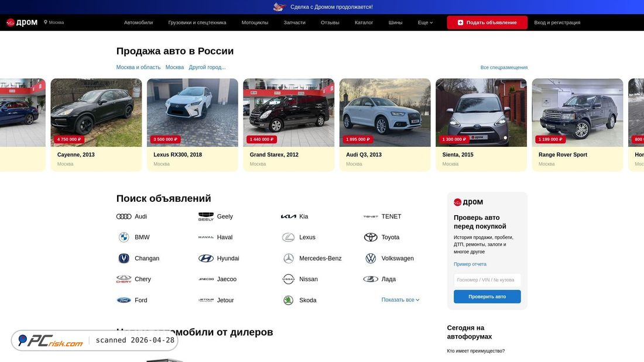Click the Chery brand logo

pos(124,279)
